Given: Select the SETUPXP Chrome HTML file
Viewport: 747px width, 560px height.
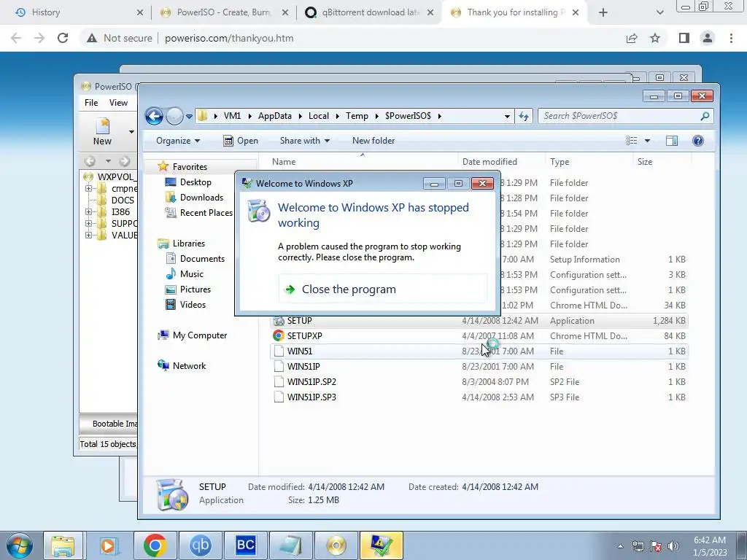Looking at the screenshot, I should tap(479, 335).
